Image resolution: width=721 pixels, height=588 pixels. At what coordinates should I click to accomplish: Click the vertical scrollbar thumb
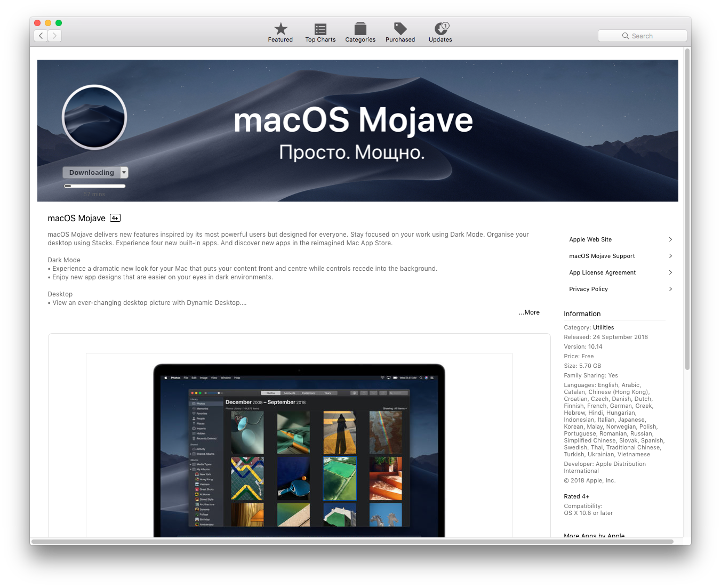(687, 209)
